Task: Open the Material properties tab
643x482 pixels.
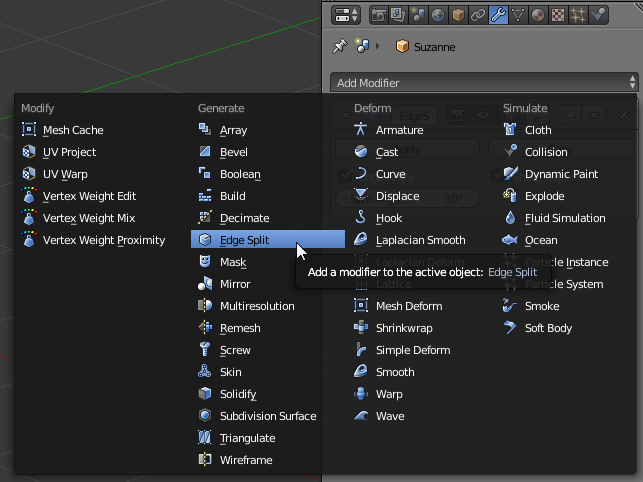Action: coord(538,16)
